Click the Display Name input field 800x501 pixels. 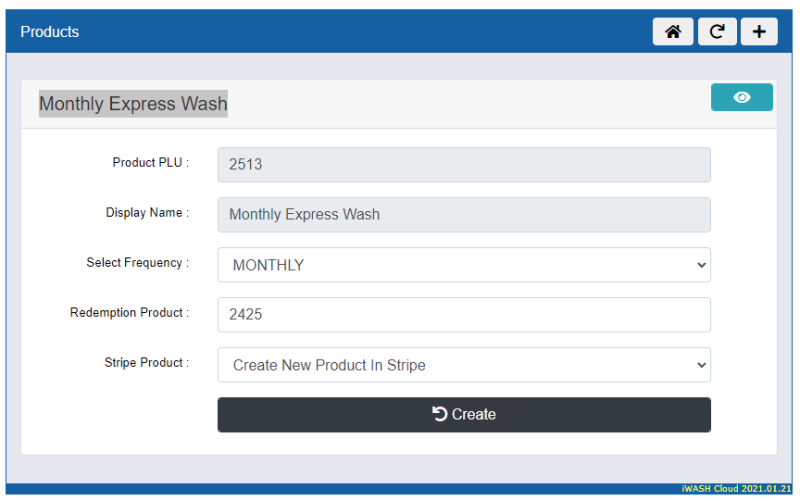[x=463, y=214]
